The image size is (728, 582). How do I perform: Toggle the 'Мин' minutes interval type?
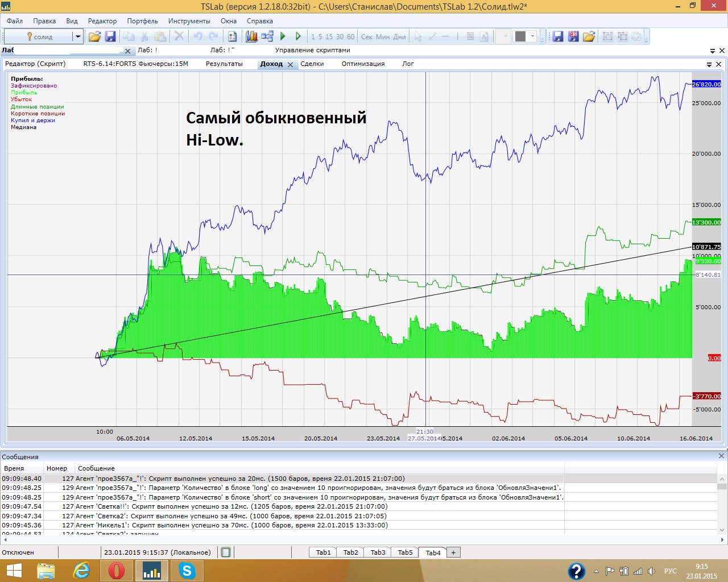383,36
